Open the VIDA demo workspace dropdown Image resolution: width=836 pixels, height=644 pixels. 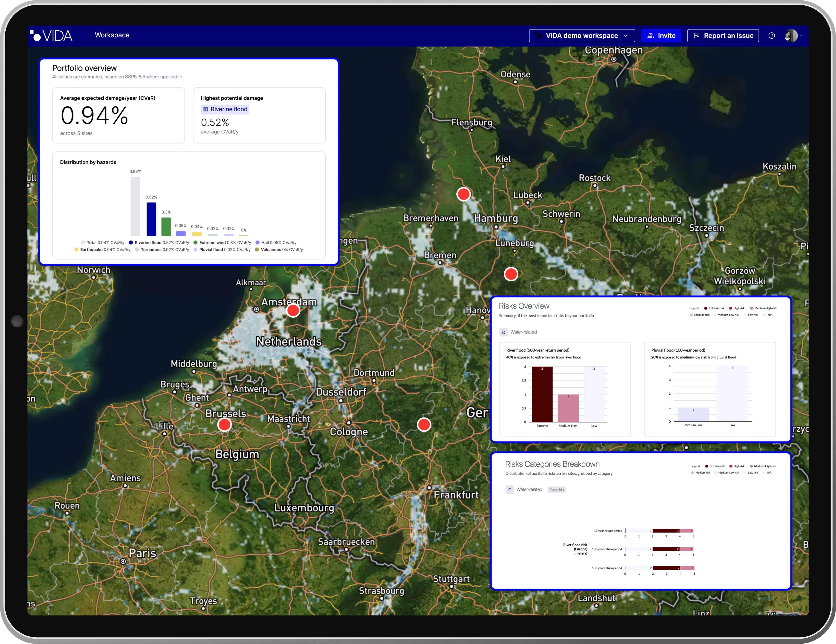pos(581,36)
